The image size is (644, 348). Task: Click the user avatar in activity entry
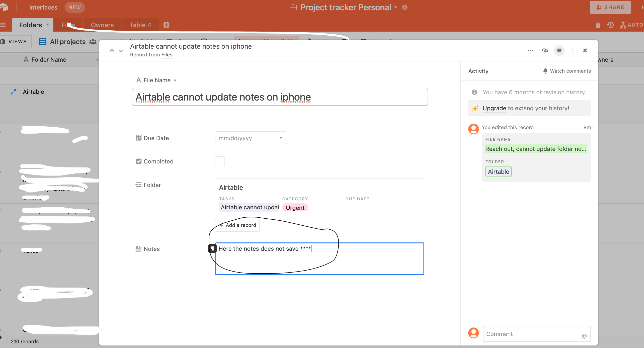point(473,129)
